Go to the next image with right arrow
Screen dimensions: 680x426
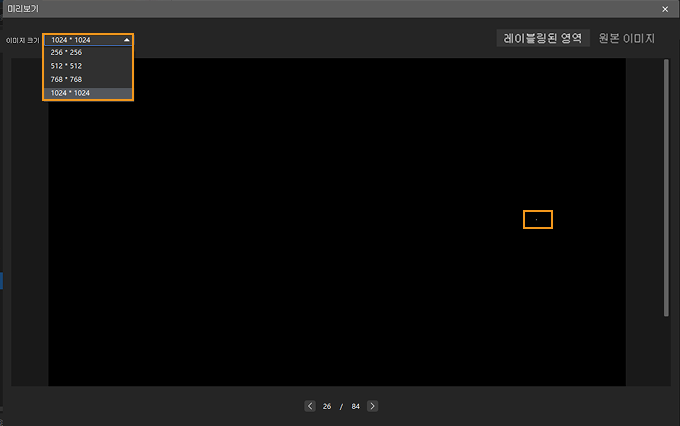[372, 406]
